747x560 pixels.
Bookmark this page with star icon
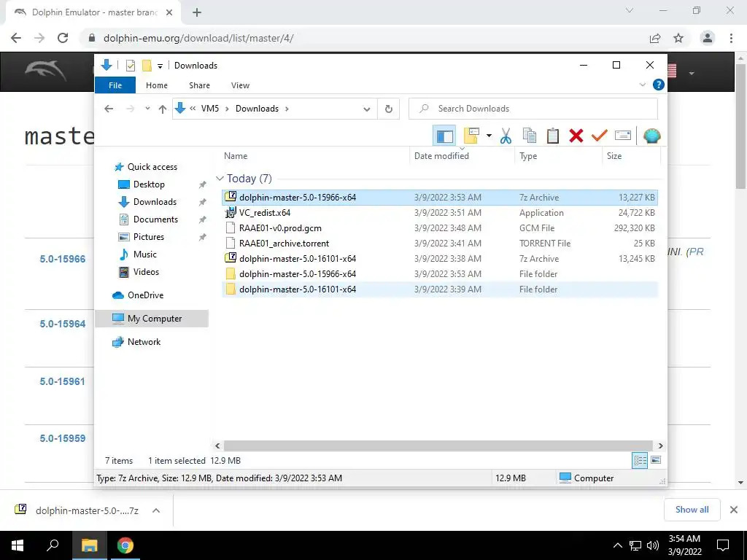678,38
